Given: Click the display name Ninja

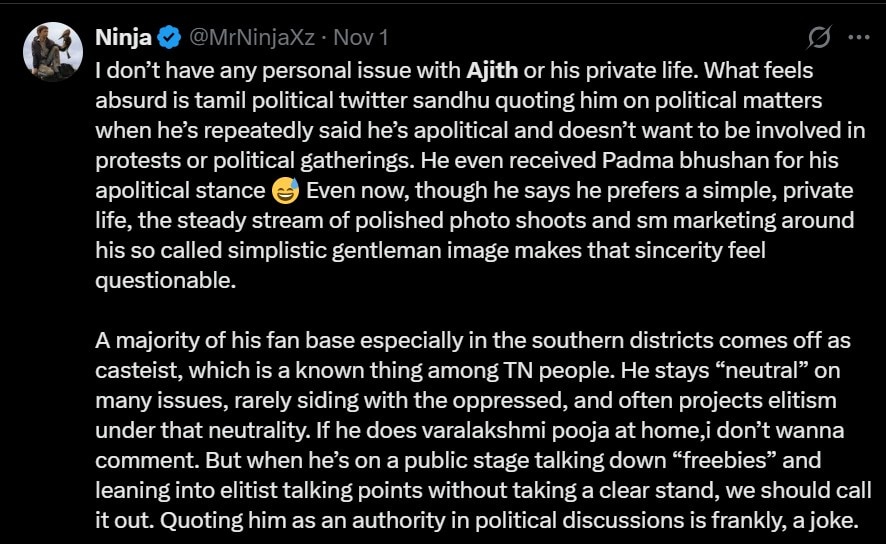Looking at the screenshot, I should click(x=123, y=39).
